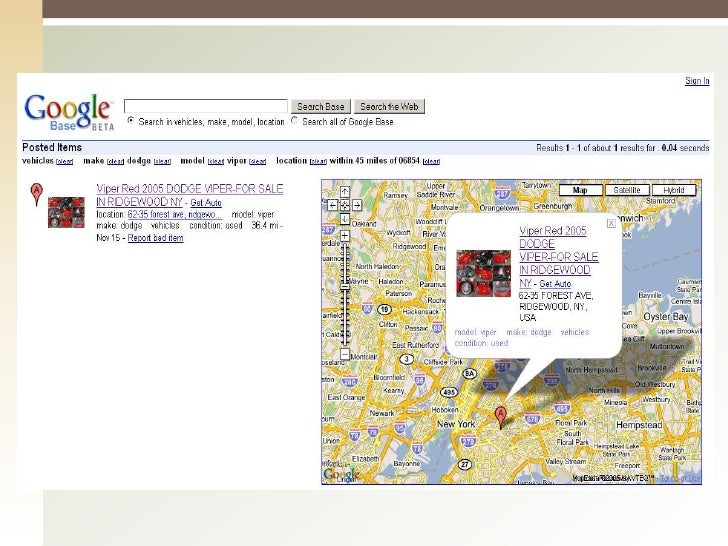Pan the map left with arrow

(x=332, y=205)
